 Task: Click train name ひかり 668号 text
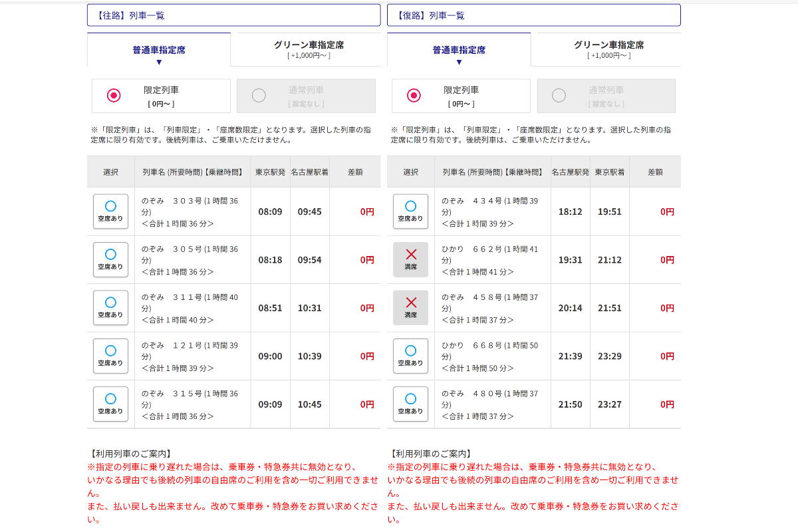coord(471,345)
